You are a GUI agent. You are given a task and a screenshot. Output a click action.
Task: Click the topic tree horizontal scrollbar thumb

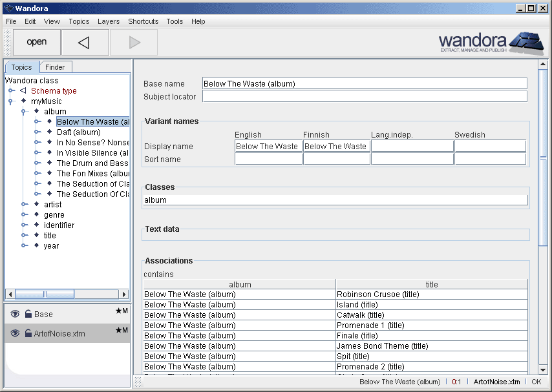[x=44, y=294]
